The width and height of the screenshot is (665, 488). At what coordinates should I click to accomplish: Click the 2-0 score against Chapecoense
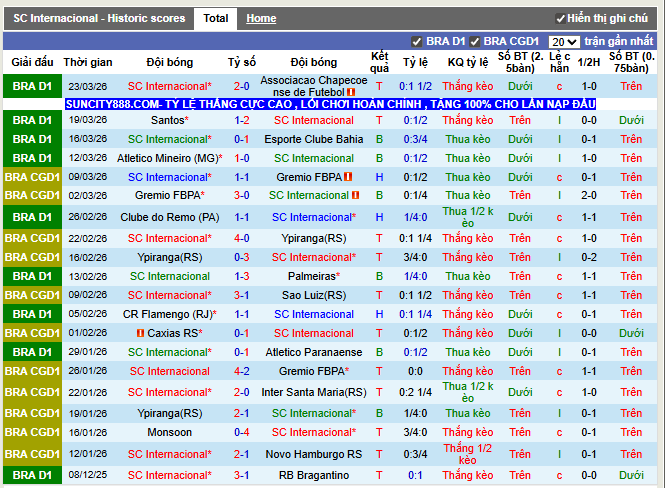tap(242, 86)
